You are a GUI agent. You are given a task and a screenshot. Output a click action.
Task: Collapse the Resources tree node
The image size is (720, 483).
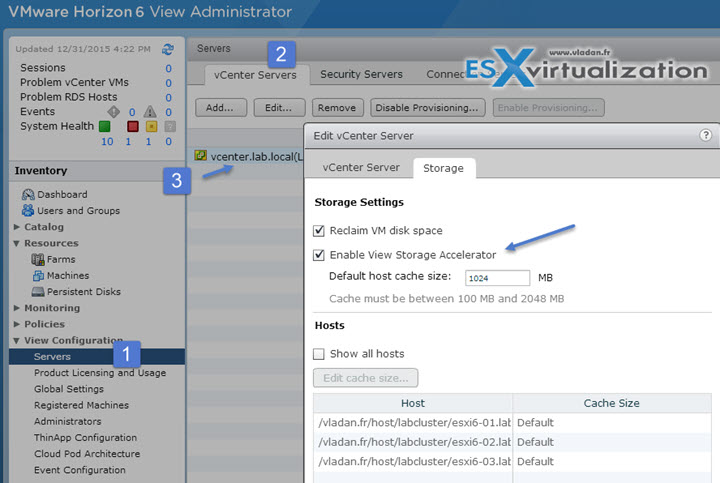[17, 243]
